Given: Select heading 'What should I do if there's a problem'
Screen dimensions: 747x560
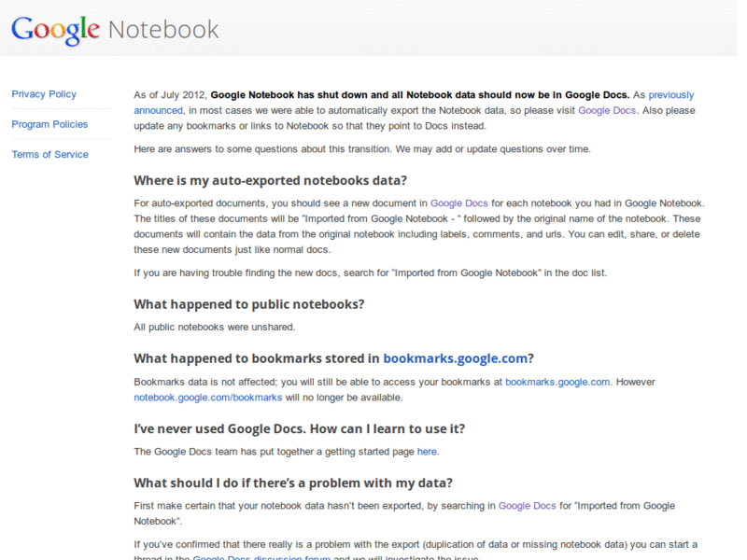Looking at the screenshot, I should (293, 483).
